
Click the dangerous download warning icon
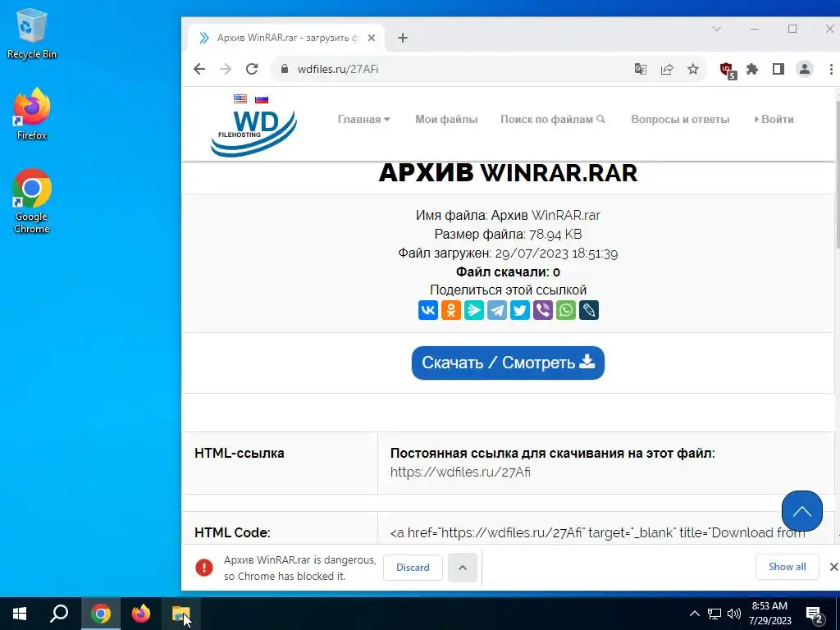click(x=204, y=568)
